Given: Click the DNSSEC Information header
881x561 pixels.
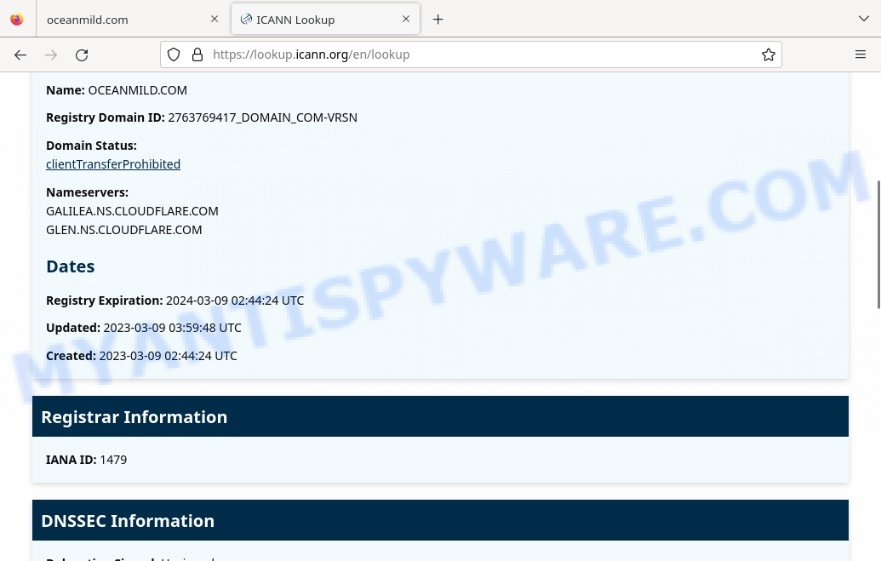Looking at the screenshot, I should coord(440,521).
